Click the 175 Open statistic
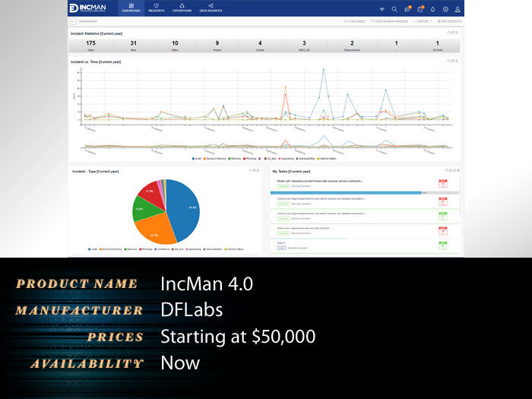This screenshot has height=399, width=532. (90, 46)
